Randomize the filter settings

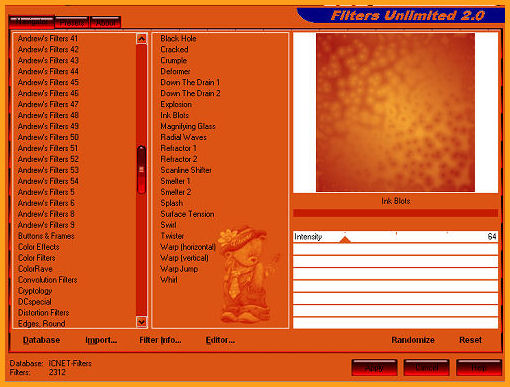[x=413, y=340]
